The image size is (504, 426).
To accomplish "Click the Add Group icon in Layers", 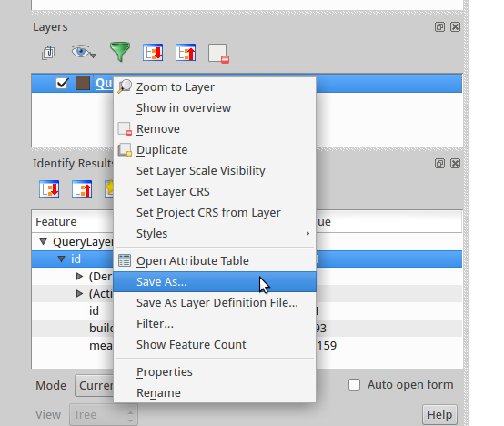I will pyautogui.click(x=48, y=53).
